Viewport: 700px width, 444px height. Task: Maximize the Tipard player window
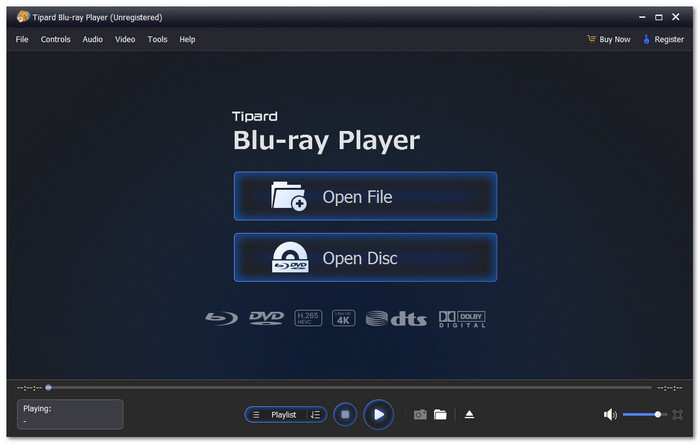pos(658,17)
